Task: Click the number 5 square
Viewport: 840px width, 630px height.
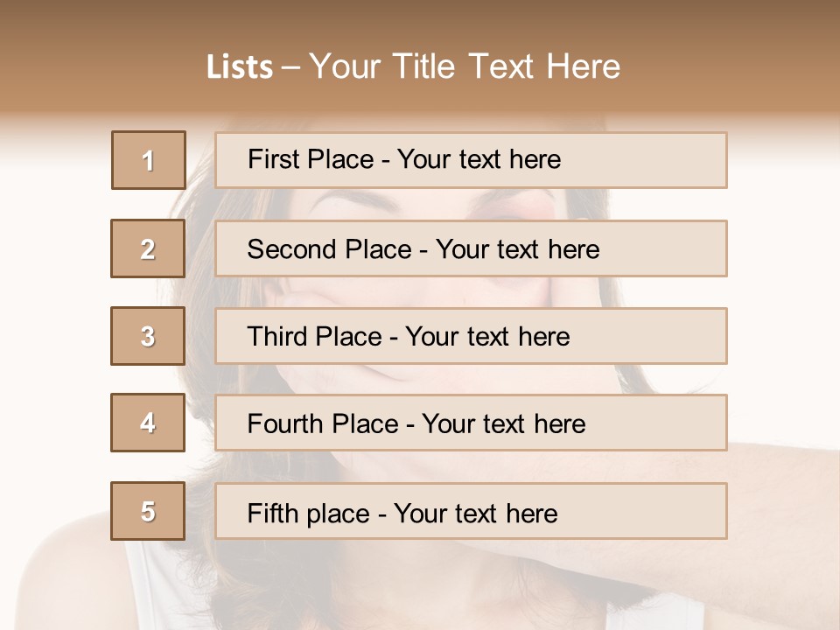Action: (148, 511)
